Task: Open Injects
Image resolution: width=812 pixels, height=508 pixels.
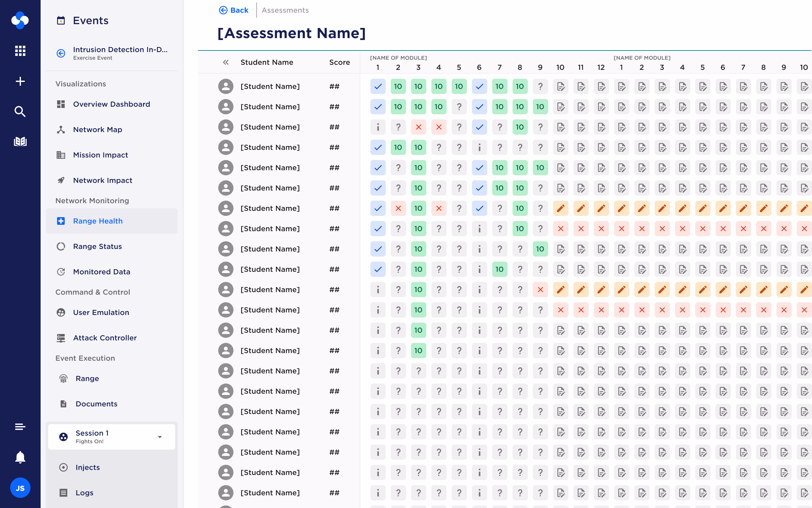Action: (x=111, y=467)
